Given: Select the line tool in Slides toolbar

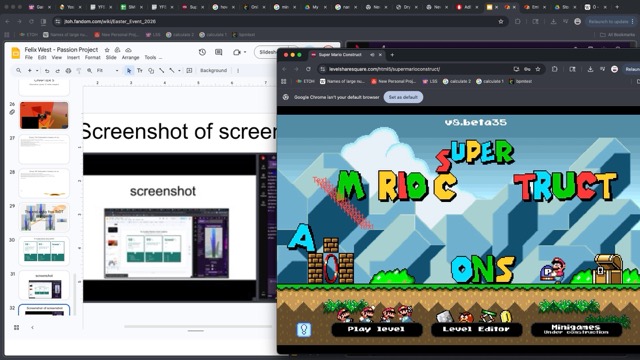Looking at the screenshot, I should pyautogui.click(x=162, y=71).
